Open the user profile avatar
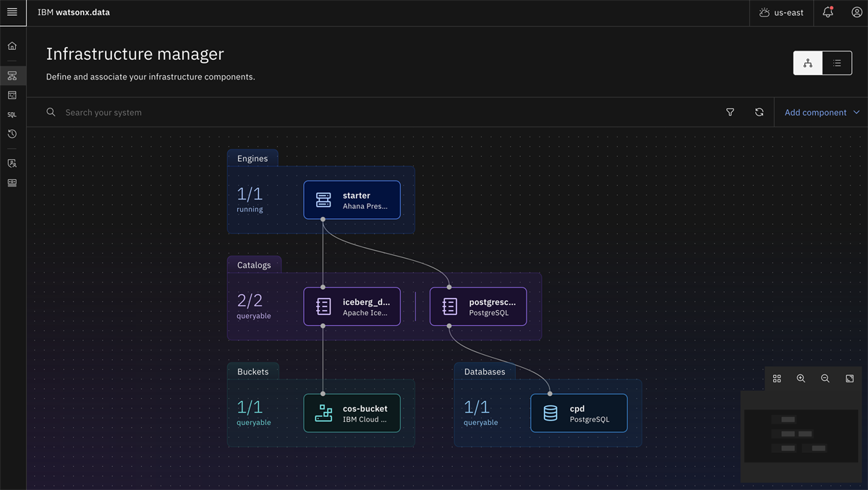868x490 pixels. pos(856,12)
